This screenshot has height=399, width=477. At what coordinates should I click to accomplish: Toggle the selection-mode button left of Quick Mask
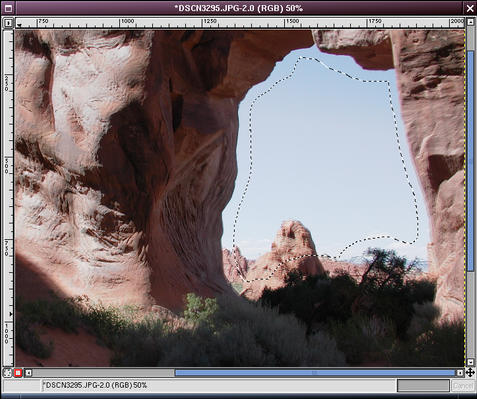tap(7, 373)
